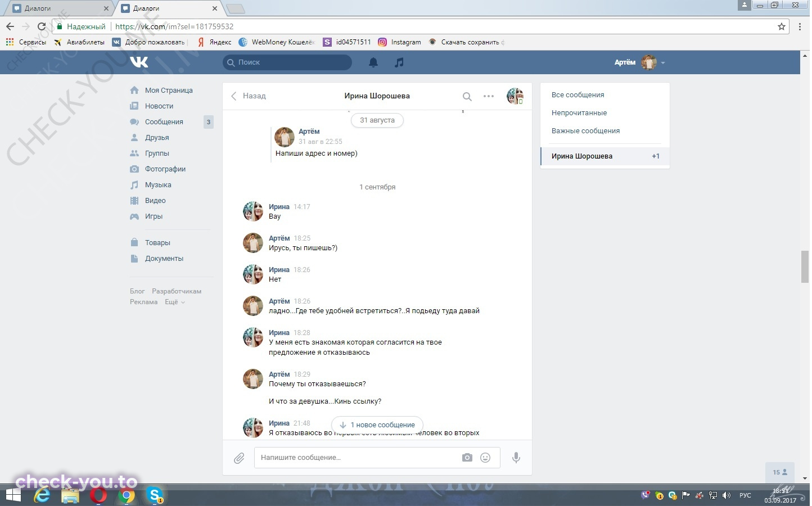Open Skype from taskbar
The height and width of the screenshot is (506, 812).
coord(154,496)
